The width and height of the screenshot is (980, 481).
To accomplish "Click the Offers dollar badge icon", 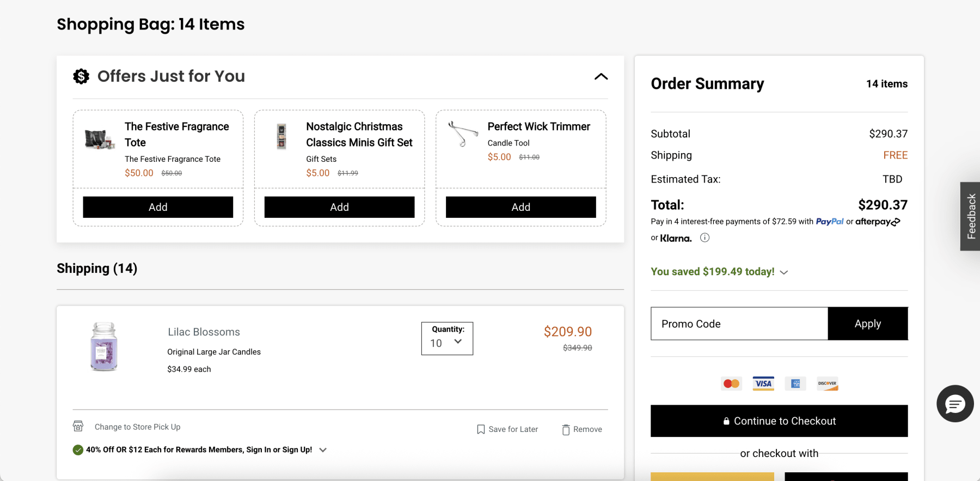I will click(81, 76).
